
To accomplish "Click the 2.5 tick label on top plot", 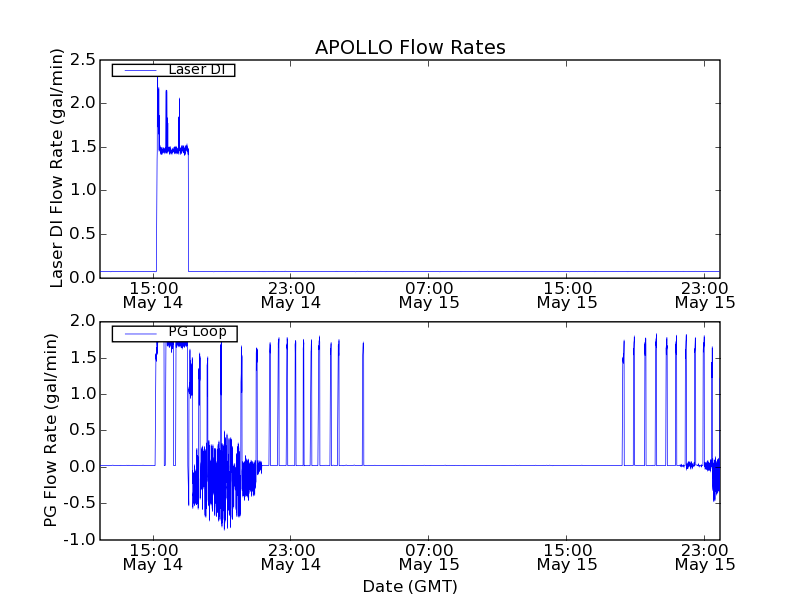I will tap(83, 59).
